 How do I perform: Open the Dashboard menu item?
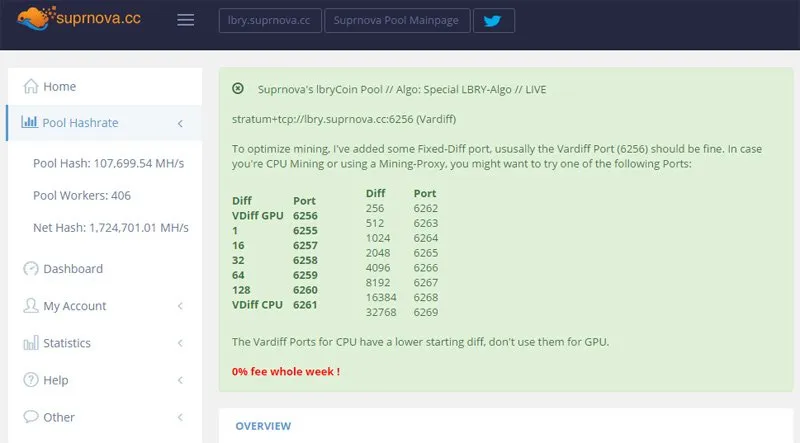(x=105, y=268)
